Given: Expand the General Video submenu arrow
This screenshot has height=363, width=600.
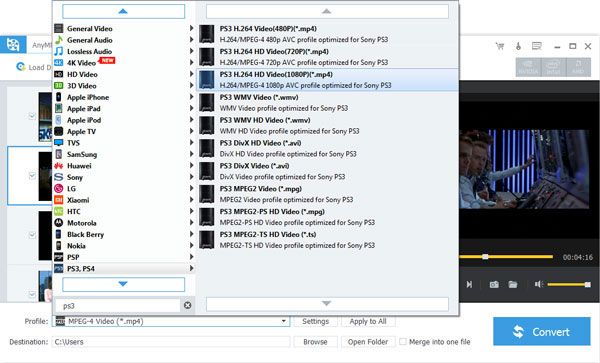Looking at the screenshot, I should coord(191,28).
